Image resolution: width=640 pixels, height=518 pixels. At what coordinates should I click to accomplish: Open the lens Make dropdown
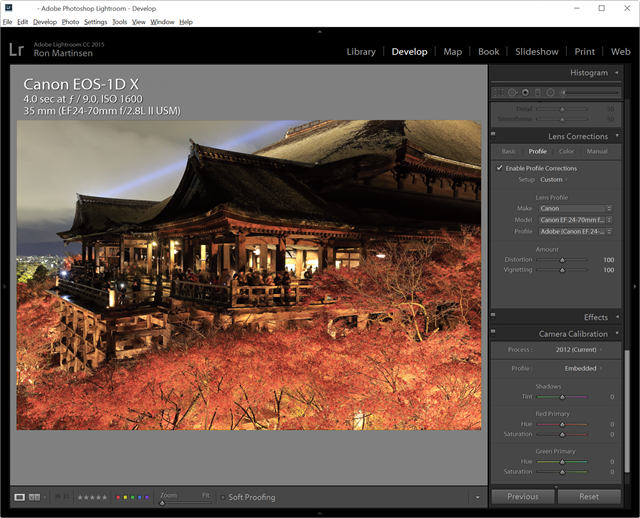pyautogui.click(x=574, y=208)
